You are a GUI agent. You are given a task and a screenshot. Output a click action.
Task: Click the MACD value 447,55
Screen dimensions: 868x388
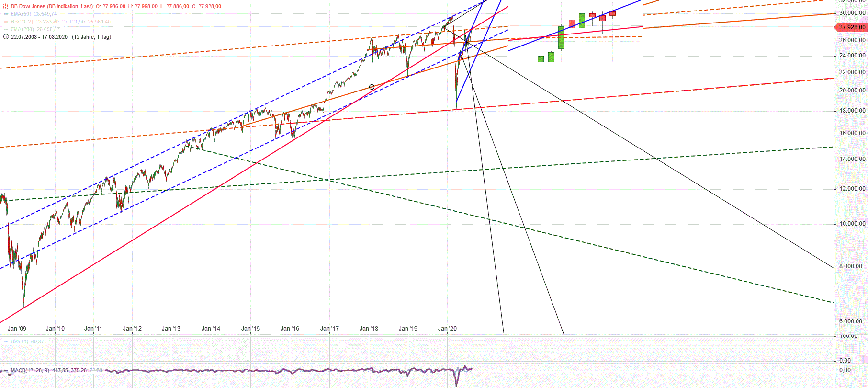click(x=60, y=370)
